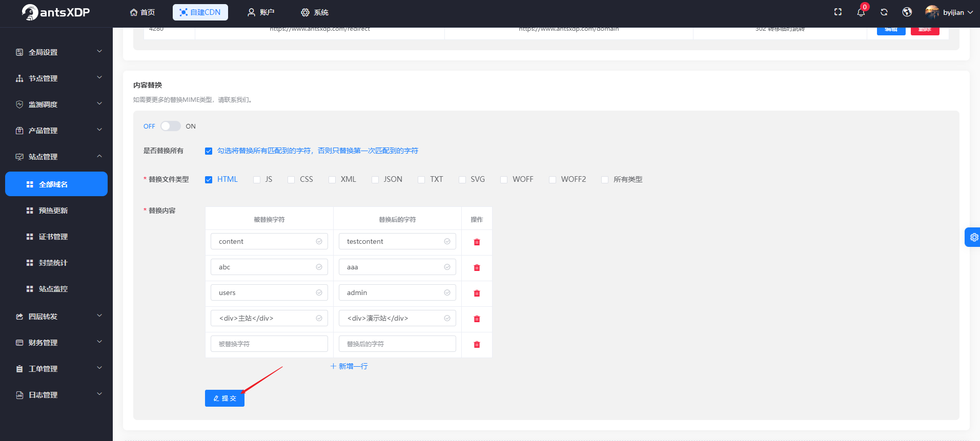Click the 'admin' replacement input field
Screen dimensions: 980x441
point(397,292)
